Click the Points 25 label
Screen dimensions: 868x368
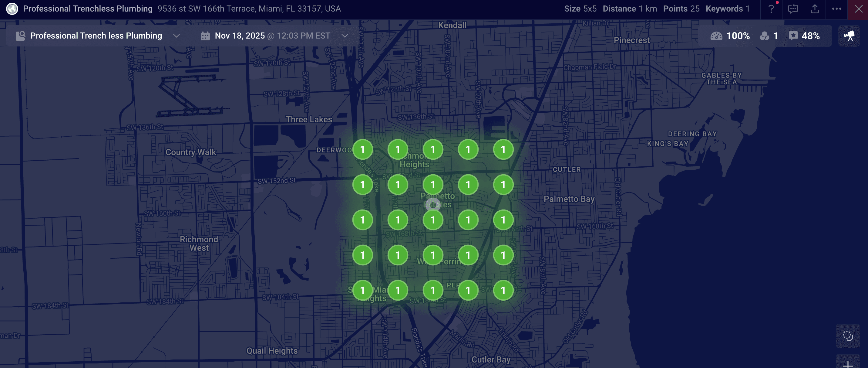681,9
